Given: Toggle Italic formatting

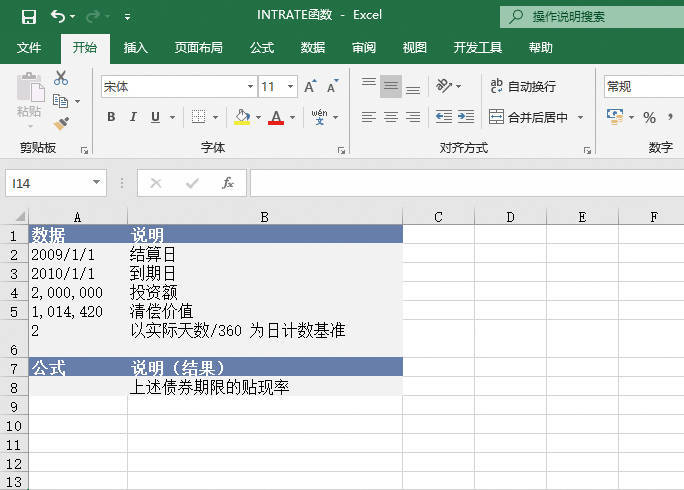Looking at the screenshot, I should click(x=134, y=117).
